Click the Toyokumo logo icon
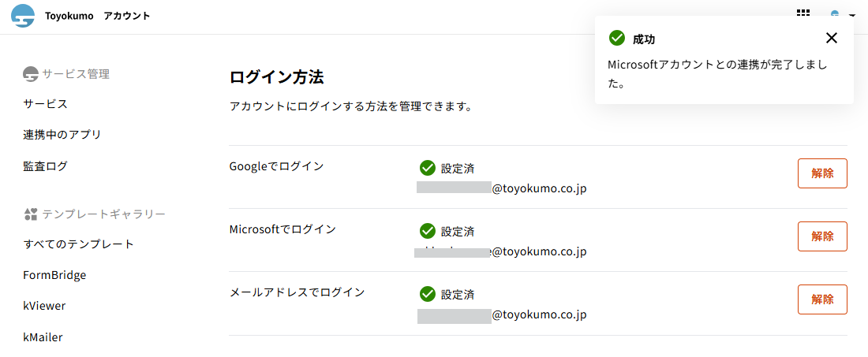 pos(23,16)
